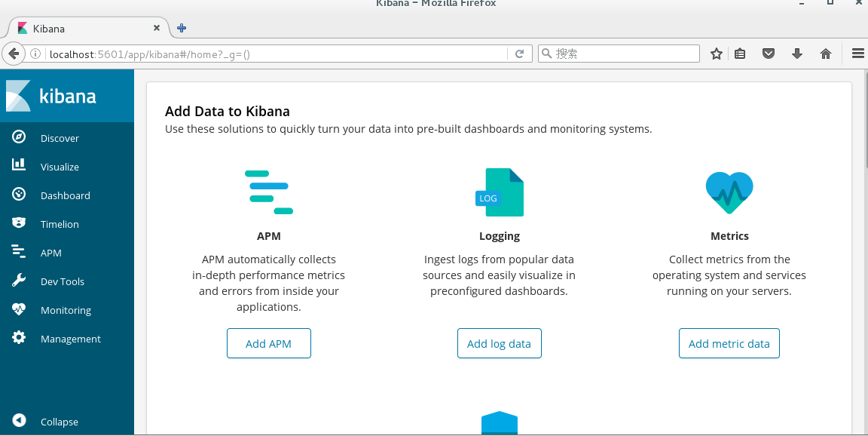868x436 pixels.
Task: Click APM label in sidebar
Action: tap(51, 253)
